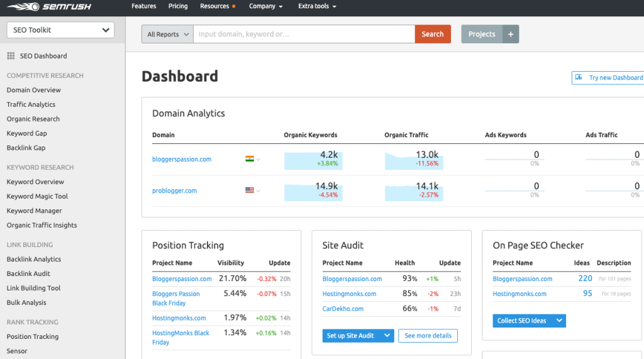Click the US flag beside problogger.com
Viewport: 644px width, 359px height.
pos(249,190)
